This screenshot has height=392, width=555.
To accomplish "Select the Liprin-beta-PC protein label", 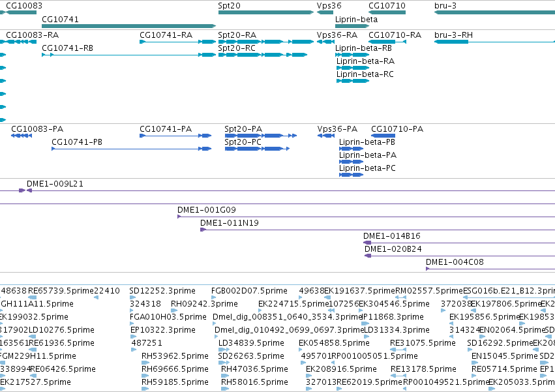I will point(367,168).
